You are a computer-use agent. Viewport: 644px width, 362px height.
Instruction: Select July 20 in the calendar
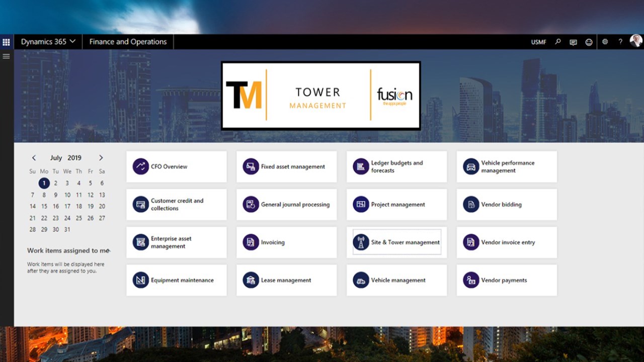(x=102, y=206)
